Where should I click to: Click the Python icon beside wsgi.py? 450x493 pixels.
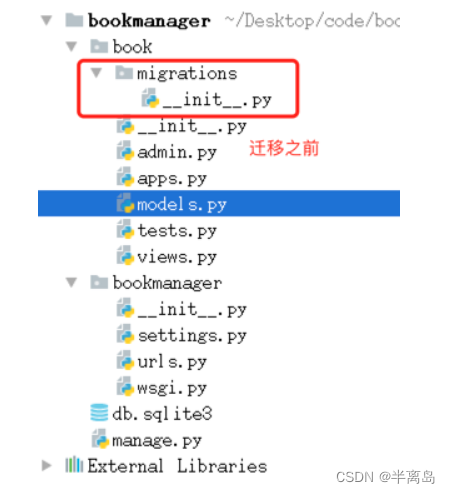(125, 387)
